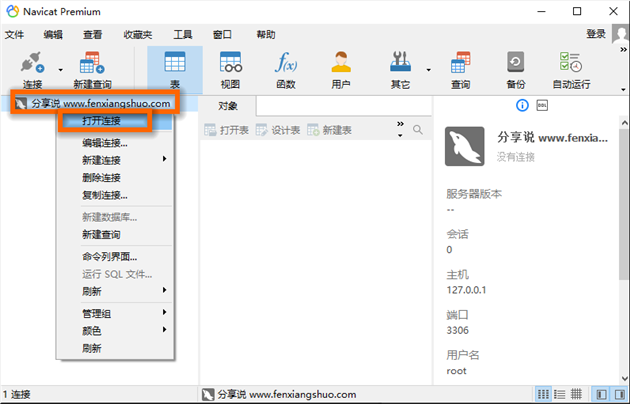
Task: Open the 视图 (View) toolbar icon
Action: pos(231,63)
